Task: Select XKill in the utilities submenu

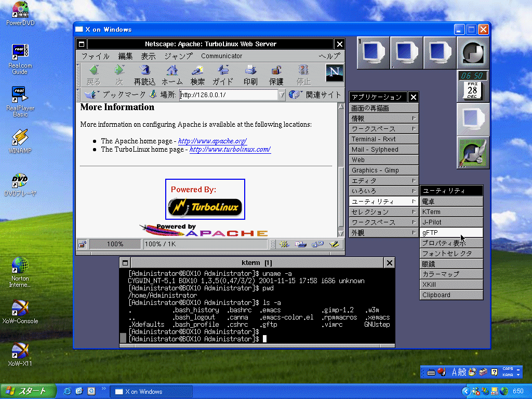Action: [x=451, y=285]
